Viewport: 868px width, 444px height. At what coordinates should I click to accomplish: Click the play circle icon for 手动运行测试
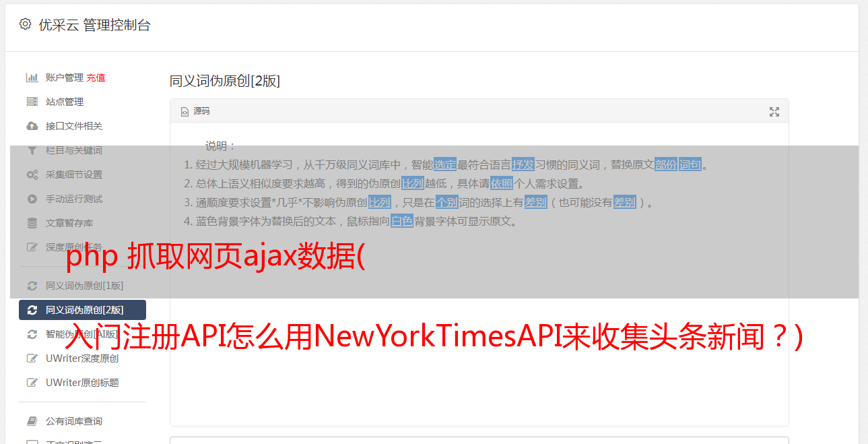32,199
